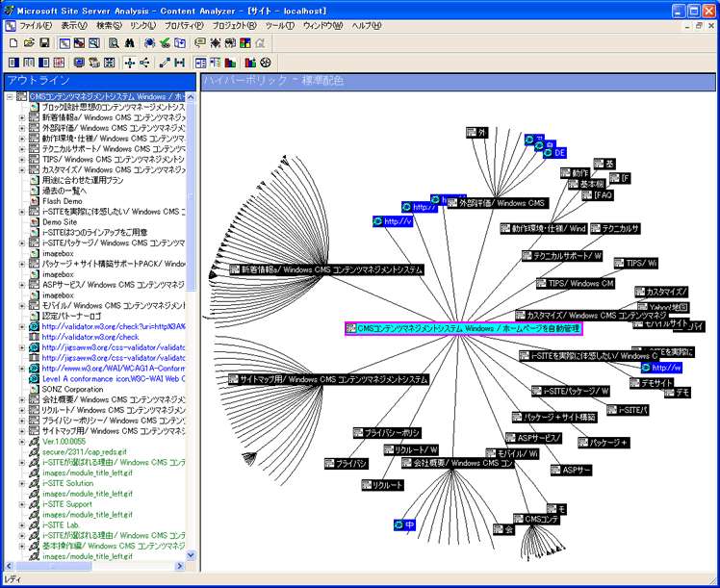This screenshot has width=720, height=588.
Task: Select the http://validator.w3.org/check outline link
Action: click(x=90, y=337)
